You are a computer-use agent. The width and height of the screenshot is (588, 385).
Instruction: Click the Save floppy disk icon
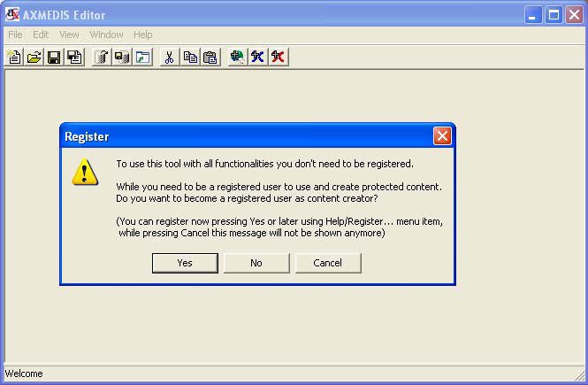[54, 58]
